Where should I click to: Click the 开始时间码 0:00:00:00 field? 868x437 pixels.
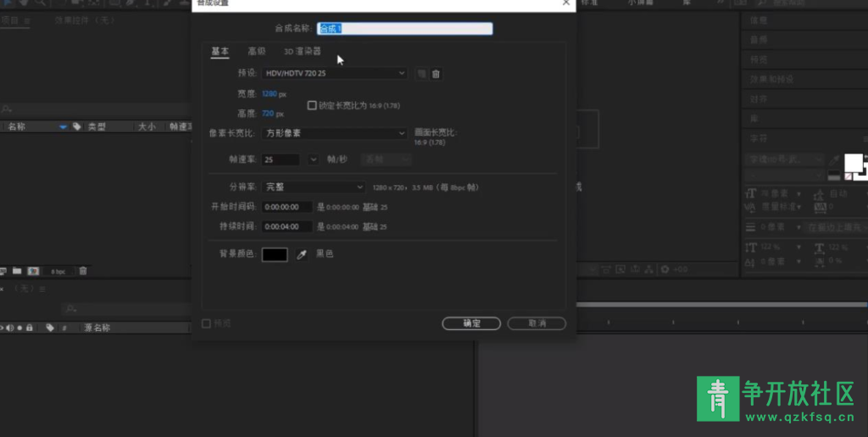point(287,207)
